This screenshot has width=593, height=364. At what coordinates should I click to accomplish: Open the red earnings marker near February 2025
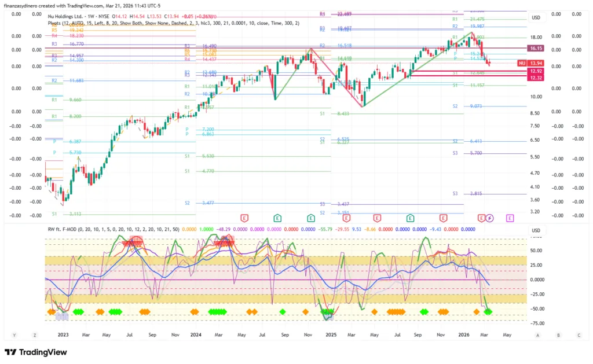click(x=344, y=218)
